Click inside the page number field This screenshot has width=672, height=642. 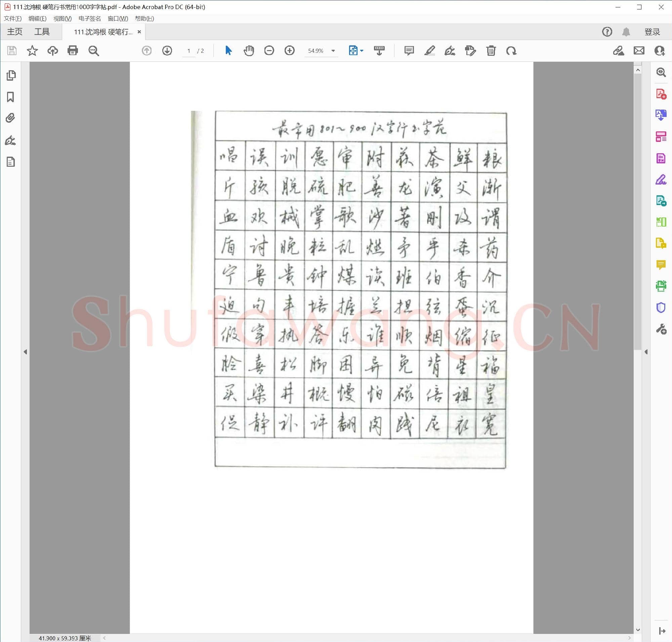pyautogui.click(x=188, y=51)
